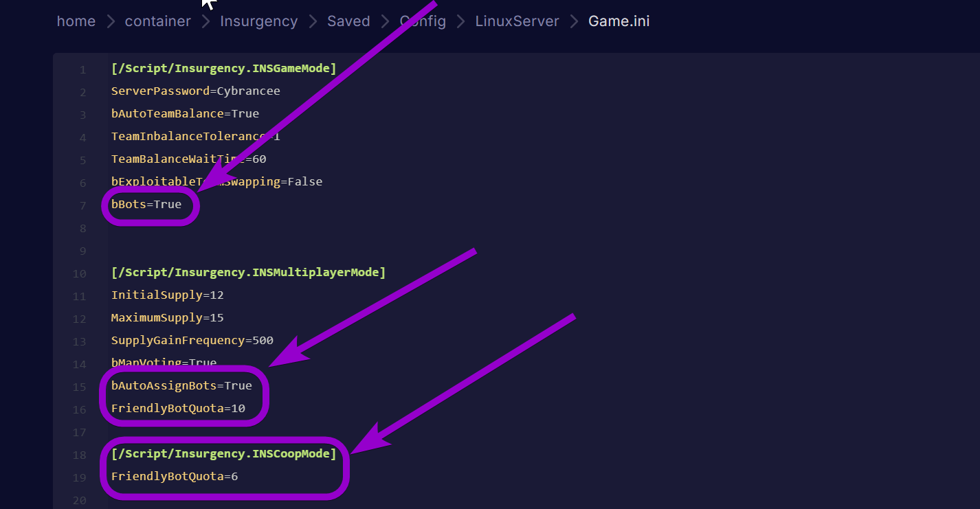
Task: Click the FriendlyBotQuota=10 line
Action: point(178,408)
